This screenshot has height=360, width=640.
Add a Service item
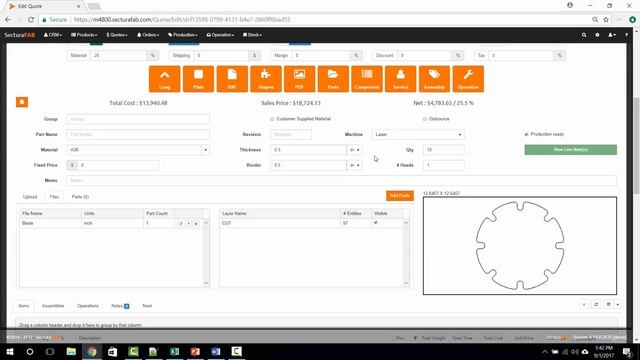400,79
